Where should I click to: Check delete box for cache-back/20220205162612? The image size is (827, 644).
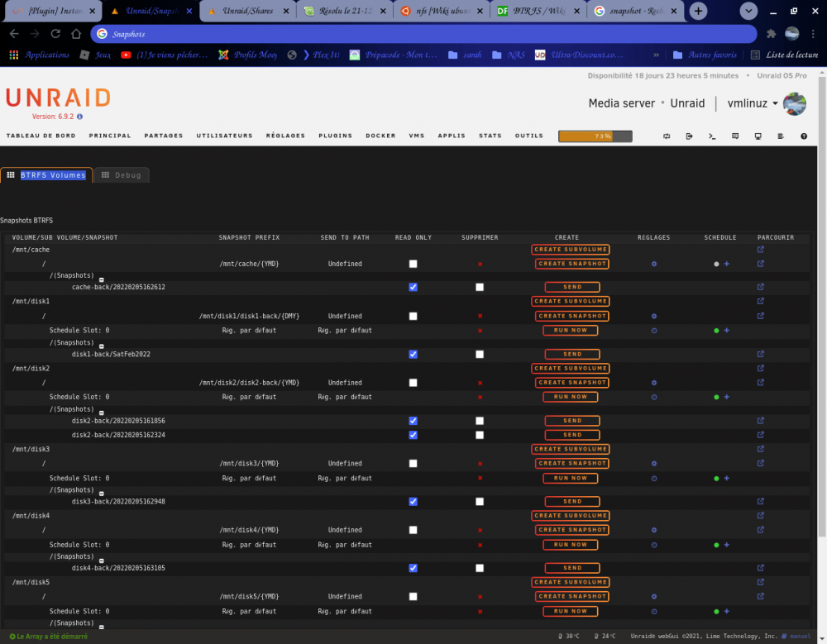(480, 287)
